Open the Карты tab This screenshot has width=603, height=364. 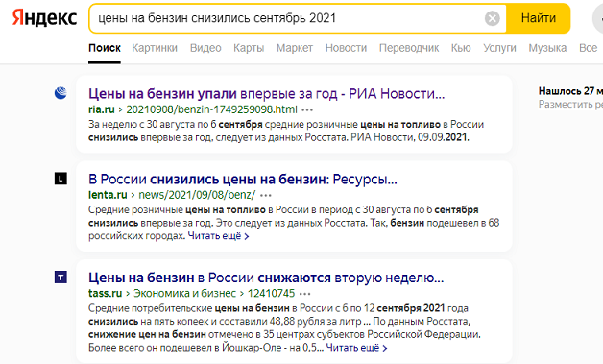point(249,48)
